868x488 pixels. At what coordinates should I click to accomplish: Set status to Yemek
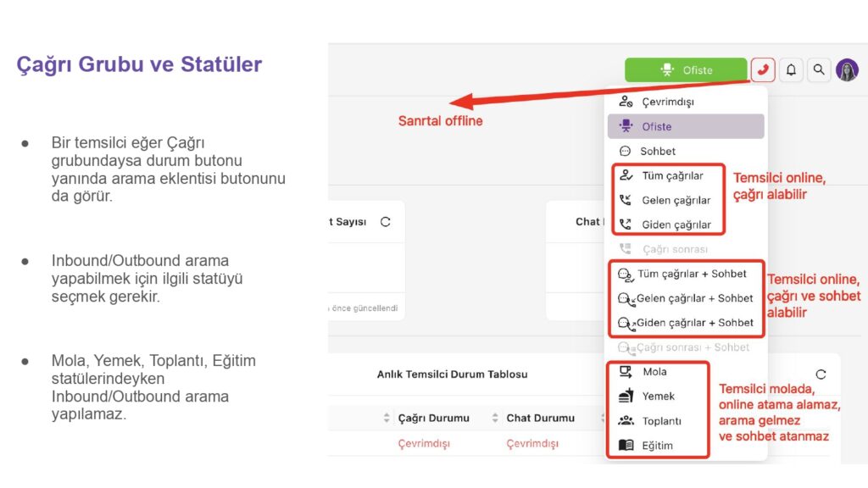pos(658,396)
